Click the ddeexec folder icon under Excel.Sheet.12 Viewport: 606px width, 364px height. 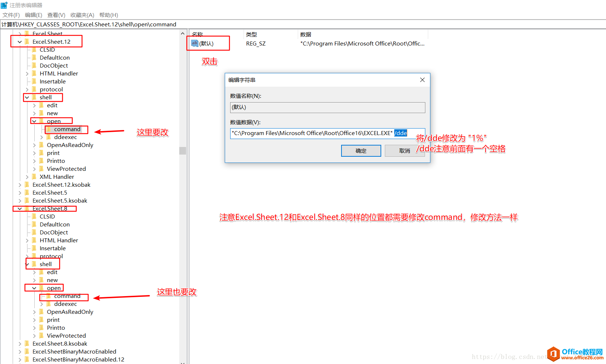click(49, 137)
